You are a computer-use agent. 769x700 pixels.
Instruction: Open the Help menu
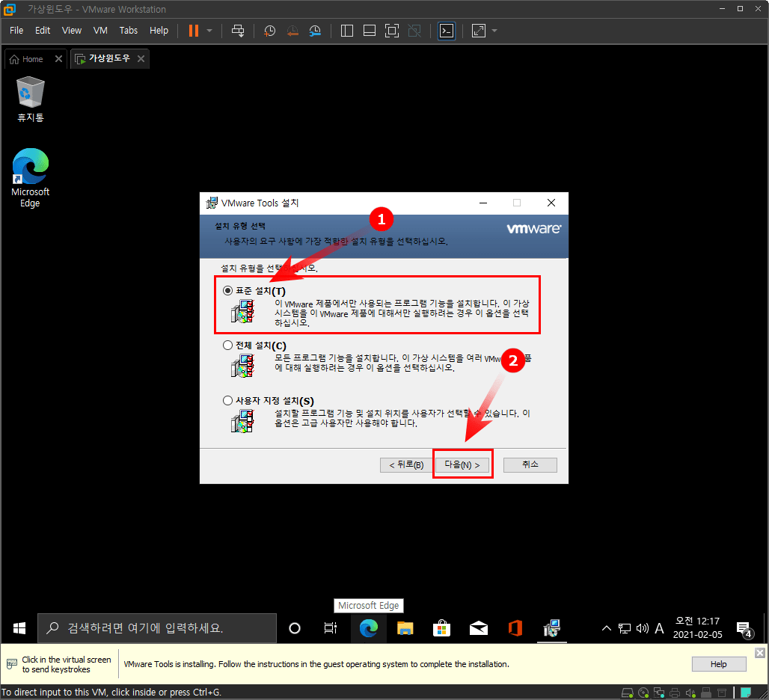pos(159,31)
